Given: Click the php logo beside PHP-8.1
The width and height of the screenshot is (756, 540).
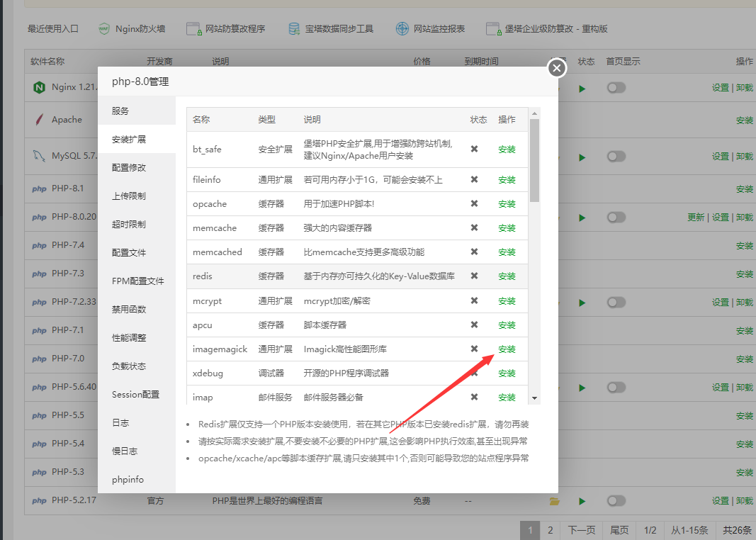Looking at the screenshot, I should click(39, 189).
